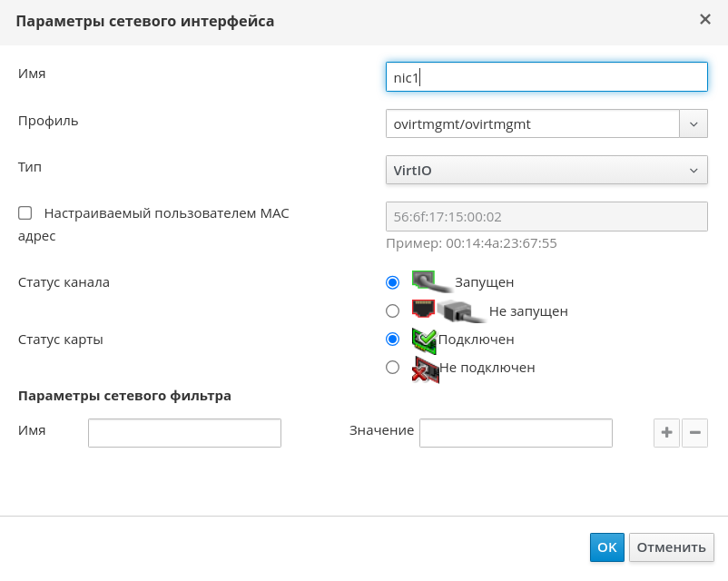Focus the network filter Имя input field
The height and width of the screenshot is (581, 728).
[184, 433]
